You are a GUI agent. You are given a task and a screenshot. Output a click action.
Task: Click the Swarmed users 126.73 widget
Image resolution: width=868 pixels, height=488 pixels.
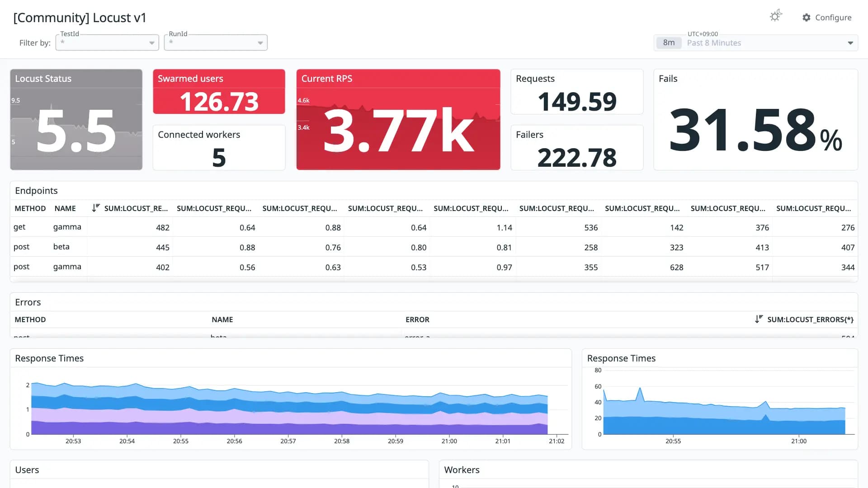coord(219,91)
